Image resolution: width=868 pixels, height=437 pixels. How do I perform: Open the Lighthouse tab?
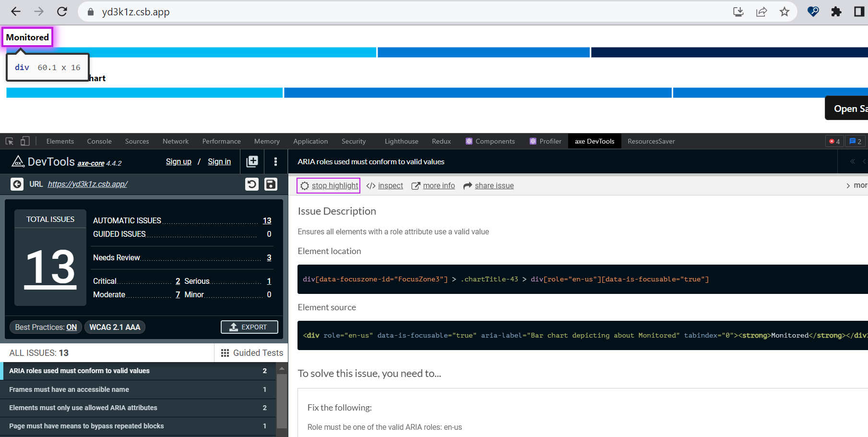[x=402, y=141]
